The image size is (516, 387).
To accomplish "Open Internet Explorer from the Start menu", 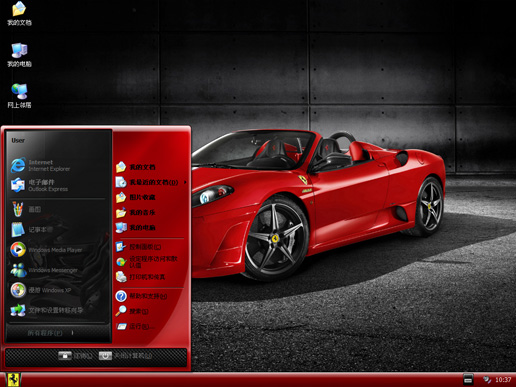I will click(x=41, y=165).
